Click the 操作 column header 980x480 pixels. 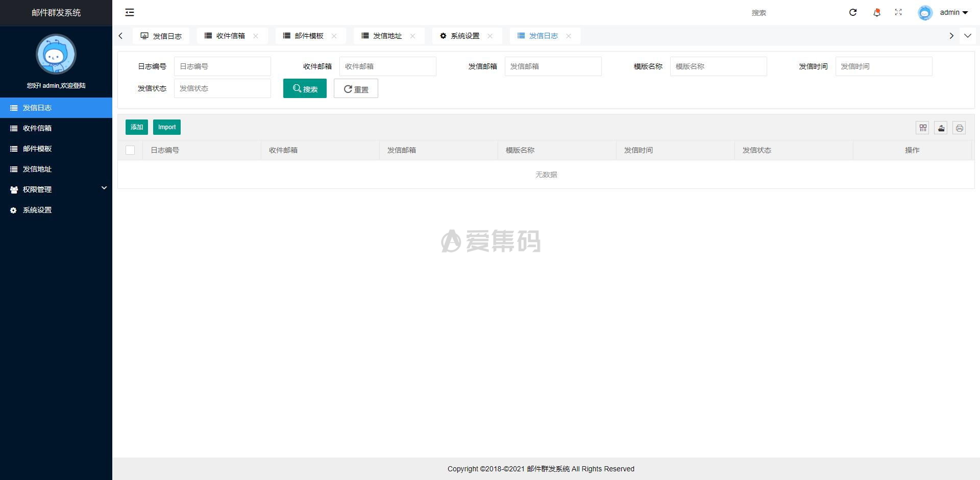[912, 150]
